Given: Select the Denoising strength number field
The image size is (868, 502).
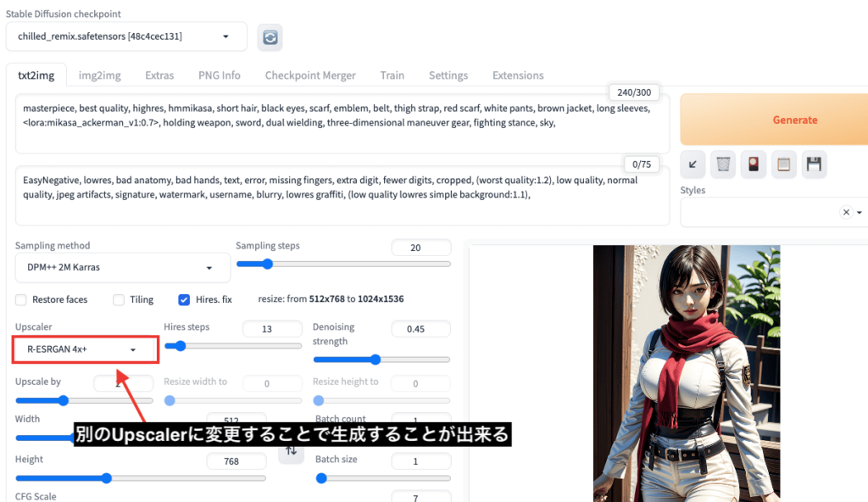Looking at the screenshot, I should [x=420, y=328].
